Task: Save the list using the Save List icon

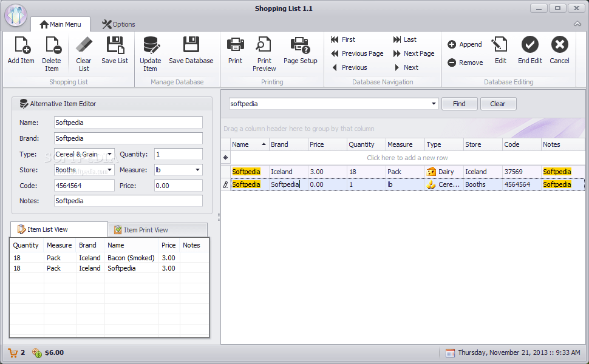Action: coord(114,45)
